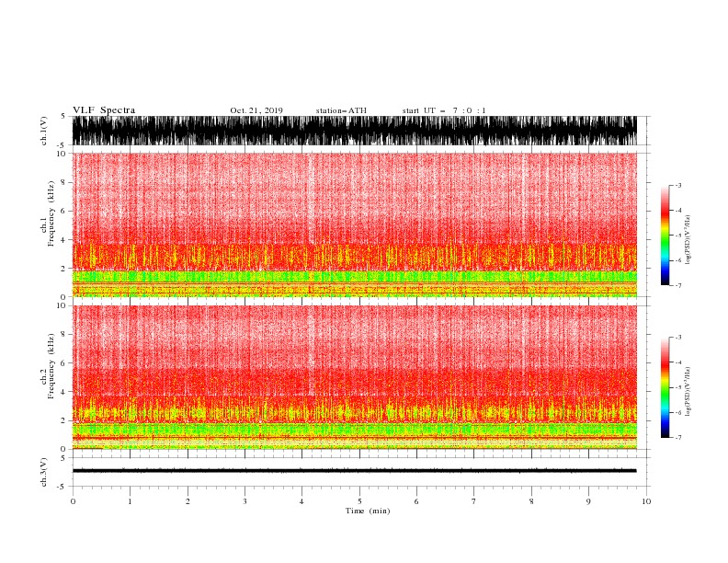The width and height of the screenshot is (728, 563).
Task: Click tick label 7 on the time axis
Action: [x=474, y=501]
